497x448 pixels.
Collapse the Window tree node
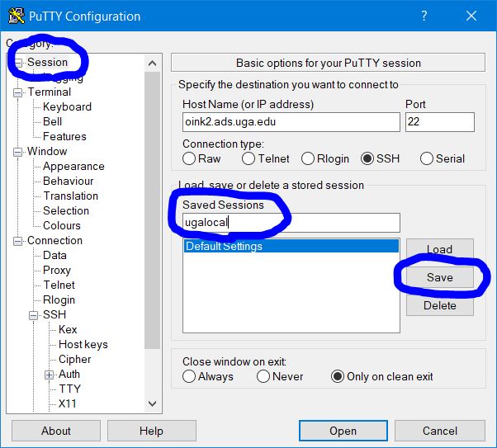18,152
